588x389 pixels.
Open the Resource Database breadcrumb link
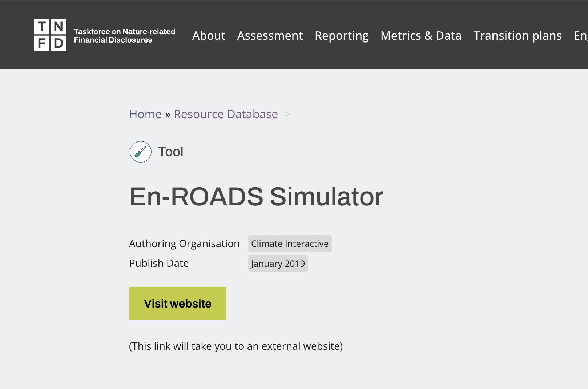[226, 114]
